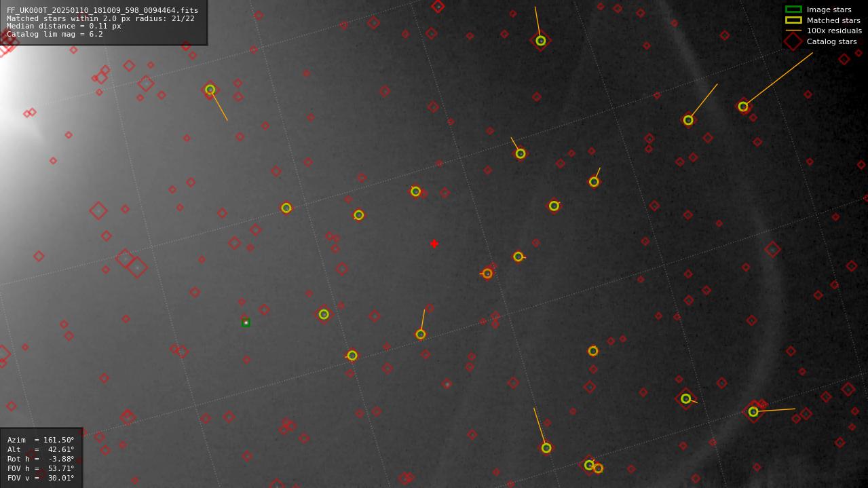
Task: Click the 'Catalog lim mag = 6.2' text
Action: tap(55, 34)
